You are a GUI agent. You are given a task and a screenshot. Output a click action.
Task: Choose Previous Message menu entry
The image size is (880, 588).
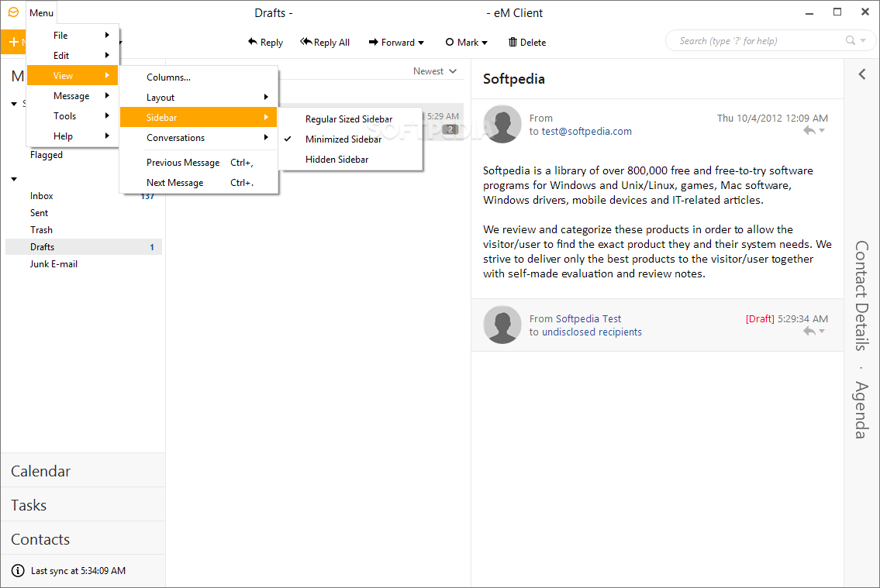click(x=198, y=163)
